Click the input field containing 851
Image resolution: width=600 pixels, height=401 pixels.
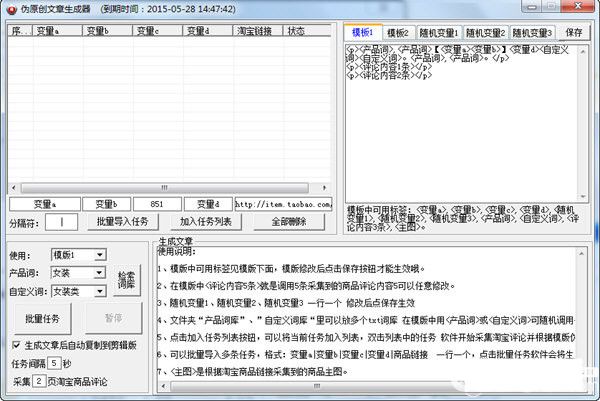pos(157,204)
